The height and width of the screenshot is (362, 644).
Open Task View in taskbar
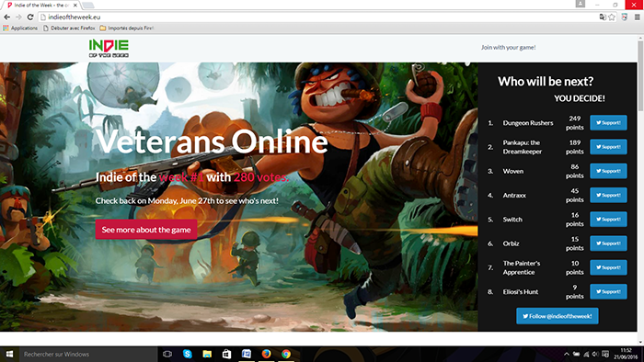coord(167,354)
